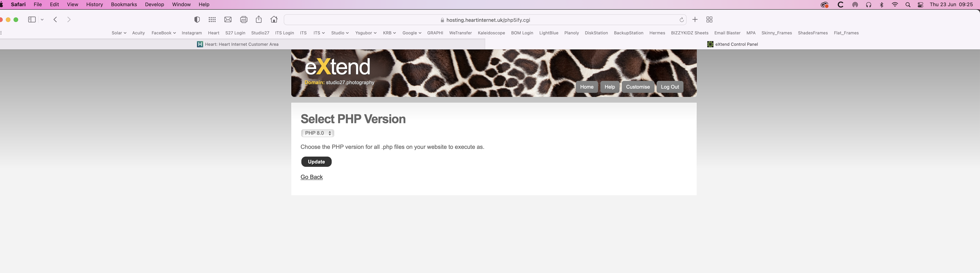
Task: Open Spotlight search magnifier icon
Action: click(x=908, y=5)
